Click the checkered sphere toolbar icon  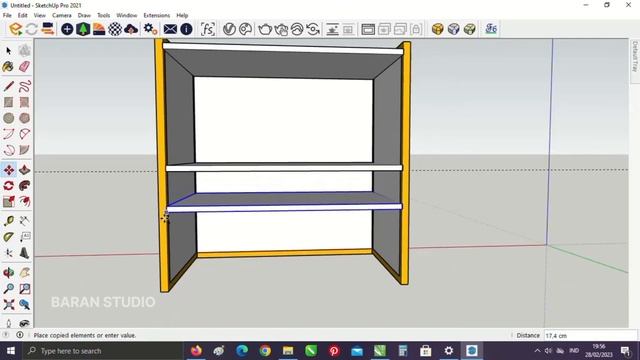tap(115, 29)
